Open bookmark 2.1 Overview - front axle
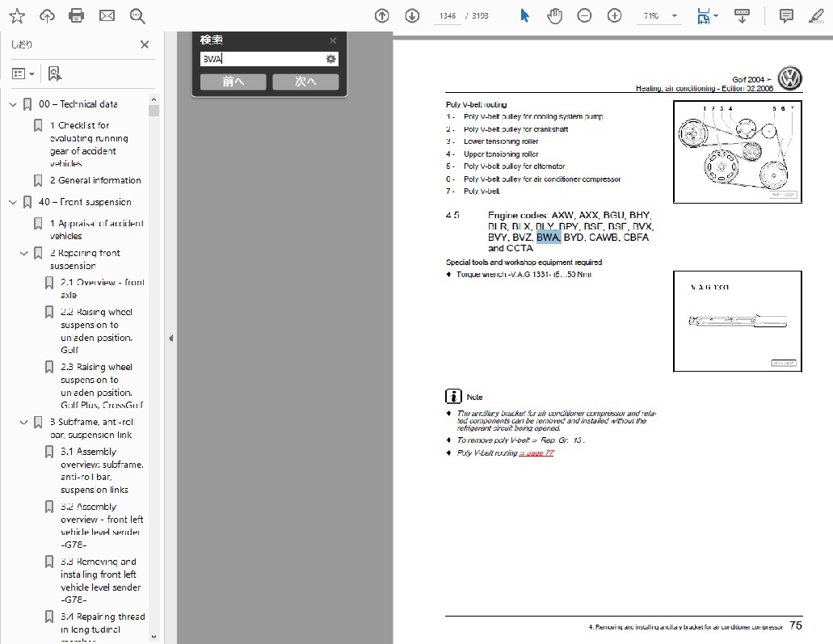Viewport: 833px width, 644px height. [x=102, y=288]
